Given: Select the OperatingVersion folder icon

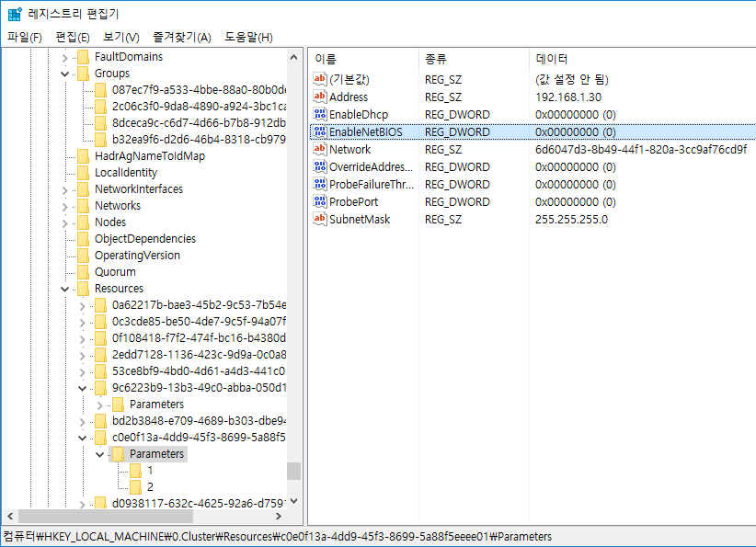Looking at the screenshot, I should (x=84, y=255).
